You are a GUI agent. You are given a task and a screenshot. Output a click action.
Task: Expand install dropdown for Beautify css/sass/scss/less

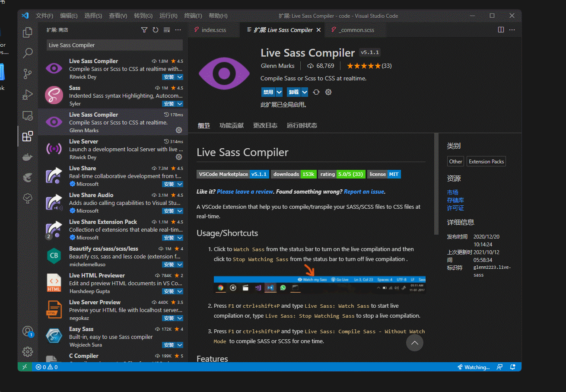click(x=180, y=265)
